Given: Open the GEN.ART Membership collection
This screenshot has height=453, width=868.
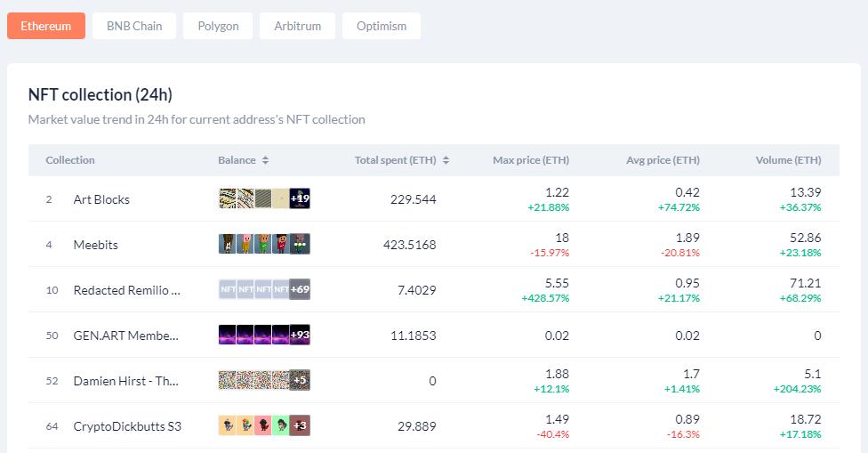Looking at the screenshot, I should click(125, 336).
